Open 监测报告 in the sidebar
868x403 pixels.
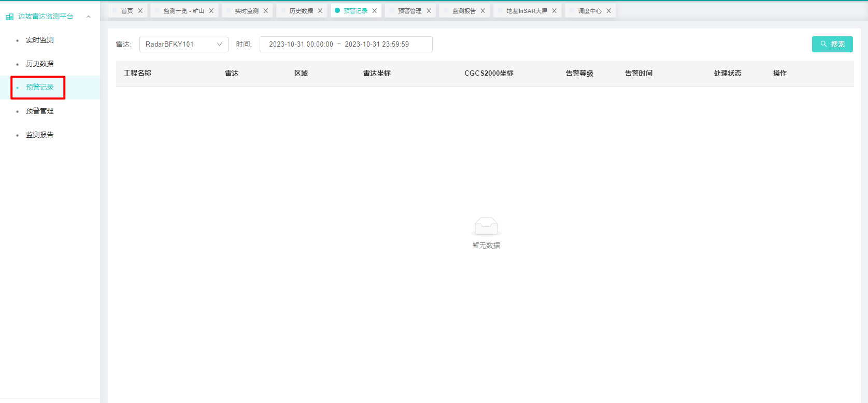pyautogui.click(x=40, y=135)
